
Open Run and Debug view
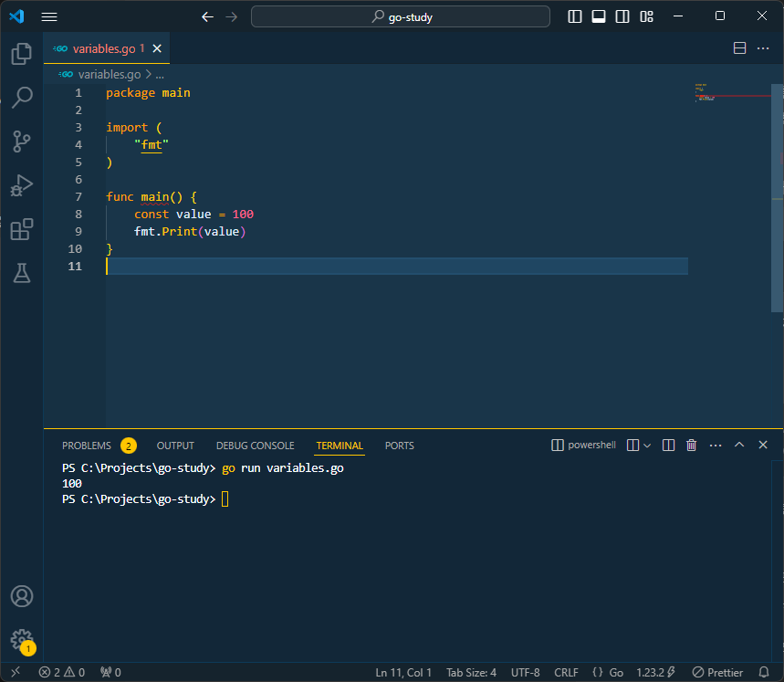[x=22, y=184]
